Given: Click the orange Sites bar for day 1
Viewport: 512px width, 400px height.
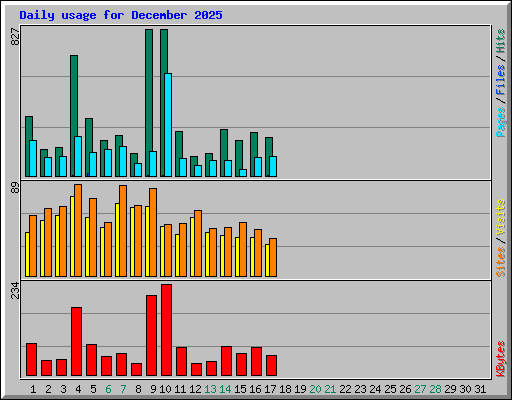Looking at the screenshot, I should (x=33, y=246).
